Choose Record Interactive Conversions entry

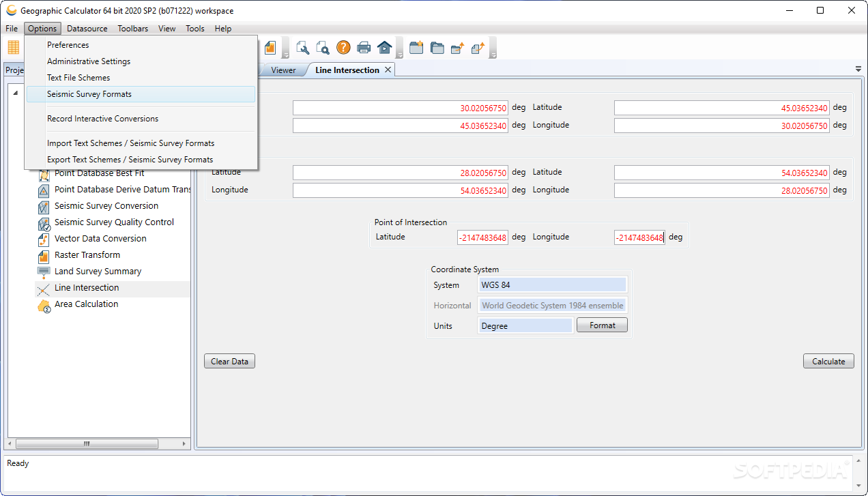[141, 119]
